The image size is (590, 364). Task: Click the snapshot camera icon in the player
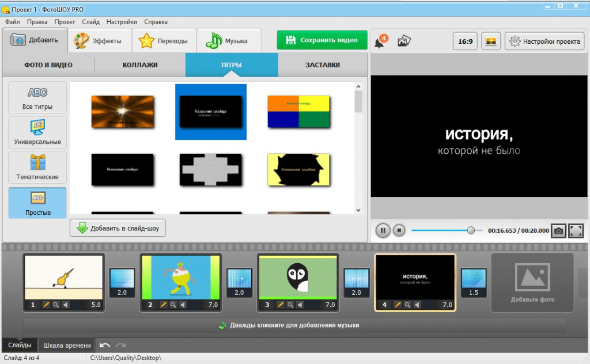(558, 230)
